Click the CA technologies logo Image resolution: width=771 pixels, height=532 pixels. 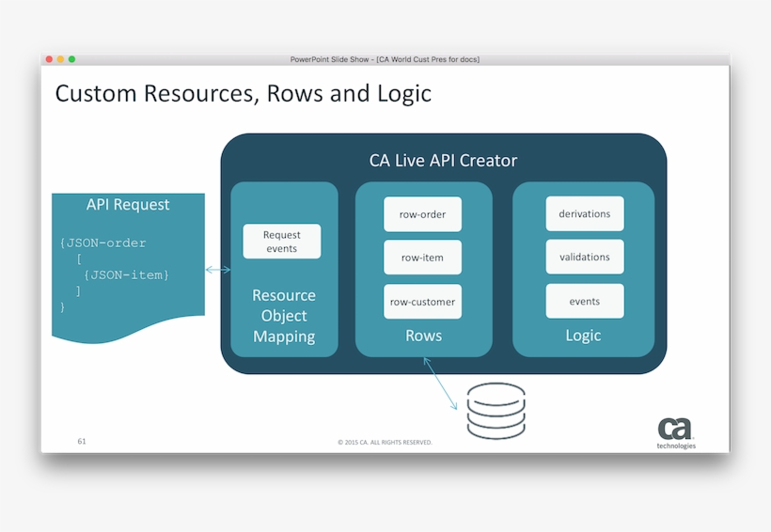click(676, 432)
